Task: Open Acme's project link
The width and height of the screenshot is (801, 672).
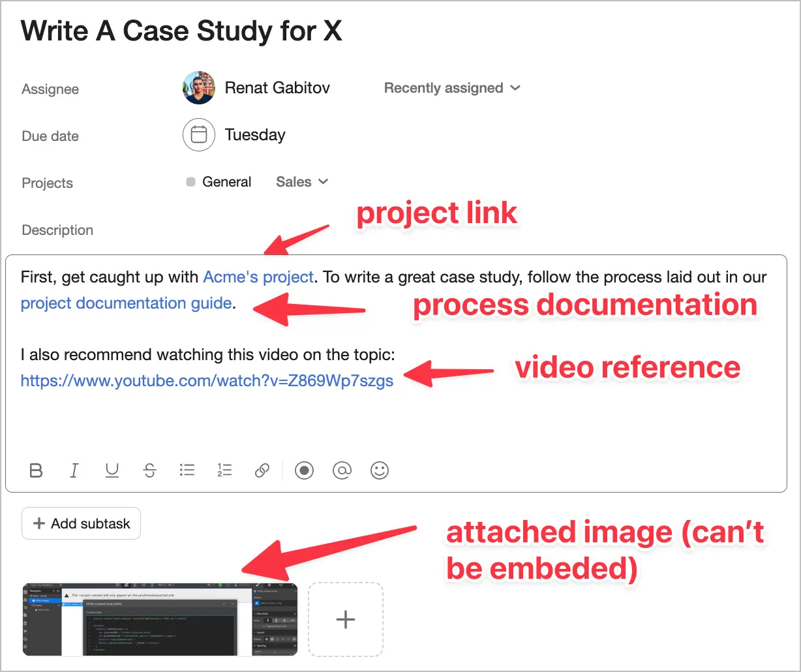Action: click(x=258, y=277)
